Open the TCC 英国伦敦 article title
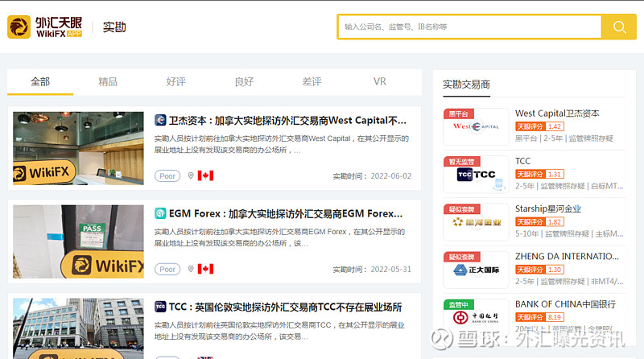The height and width of the screenshot is (359, 644). 286,307
